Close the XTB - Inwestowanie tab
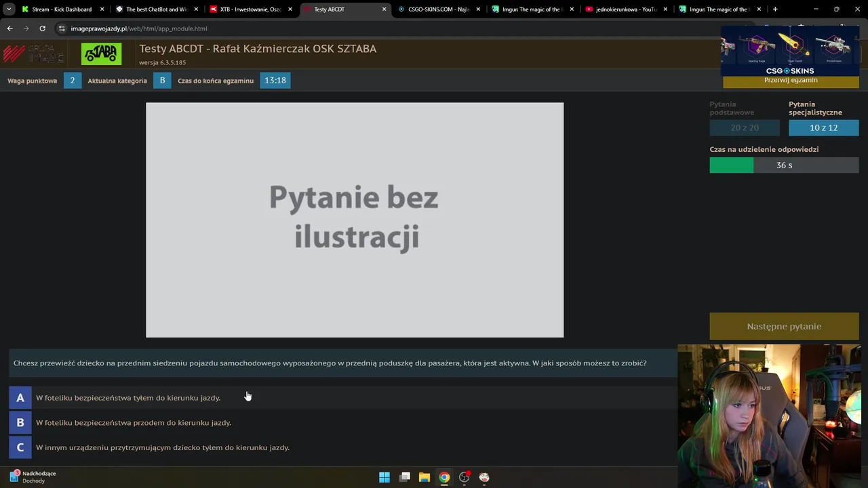This screenshot has height=488, width=868. (x=290, y=9)
